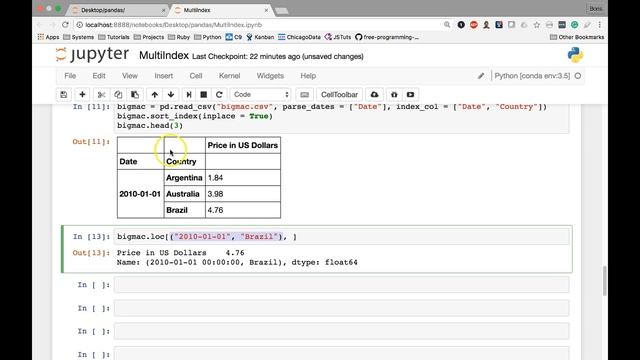The image size is (640, 360).
Task: Open the Projects bookmarks folder
Action: click(x=149, y=37)
